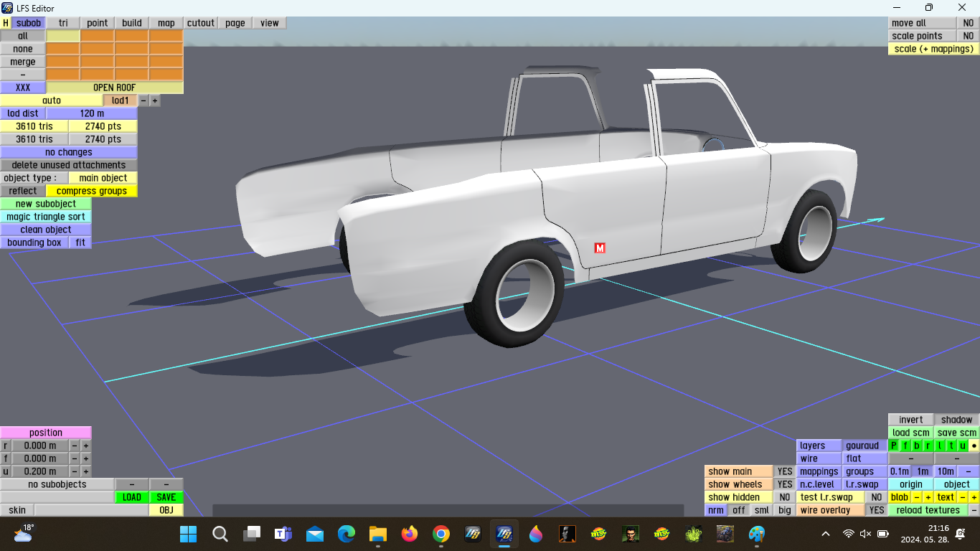The image size is (980, 551).
Task: Click the lod dist value 120 m
Action: tap(92, 113)
